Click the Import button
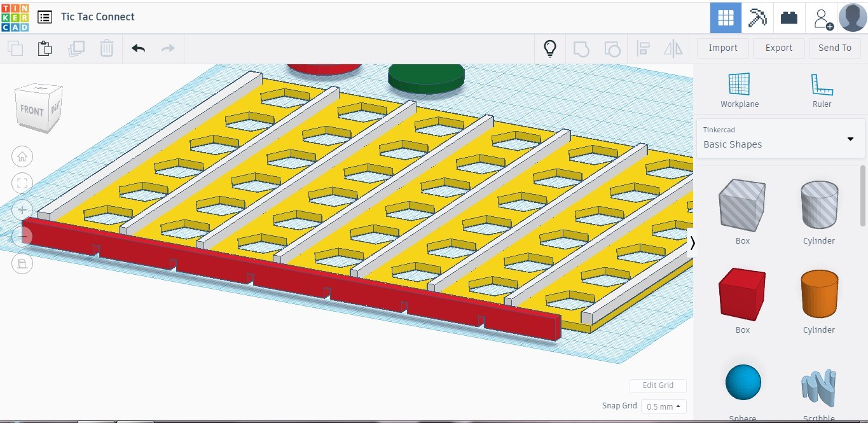 (x=723, y=48)
